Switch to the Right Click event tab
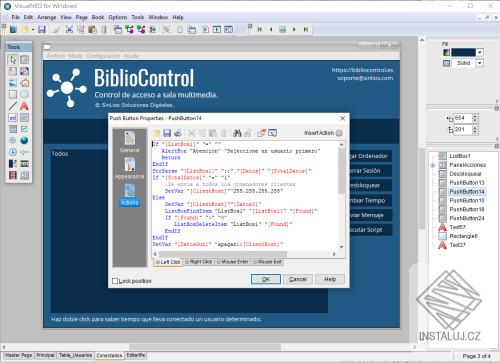Screen dimensions: 500x363 [199, 262]
